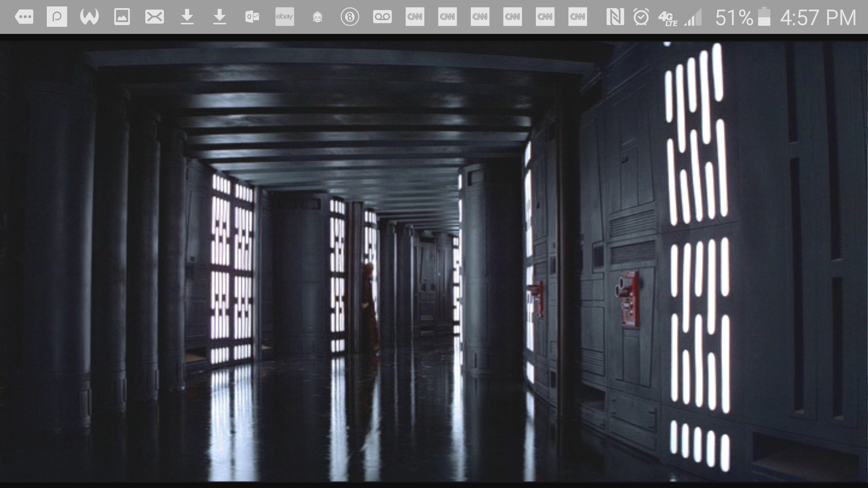
Task: Open the P speech-bubble notification icon
Action: [x=57, y=17]
